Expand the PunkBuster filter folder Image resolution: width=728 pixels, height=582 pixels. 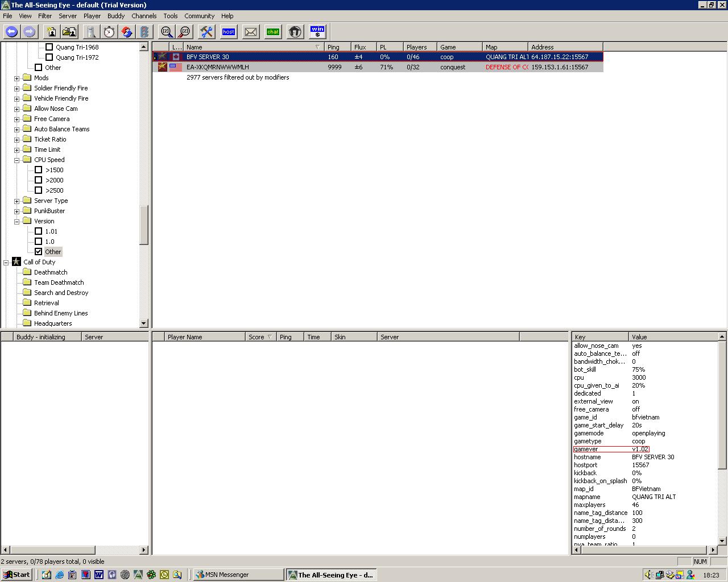pos(17,211)
